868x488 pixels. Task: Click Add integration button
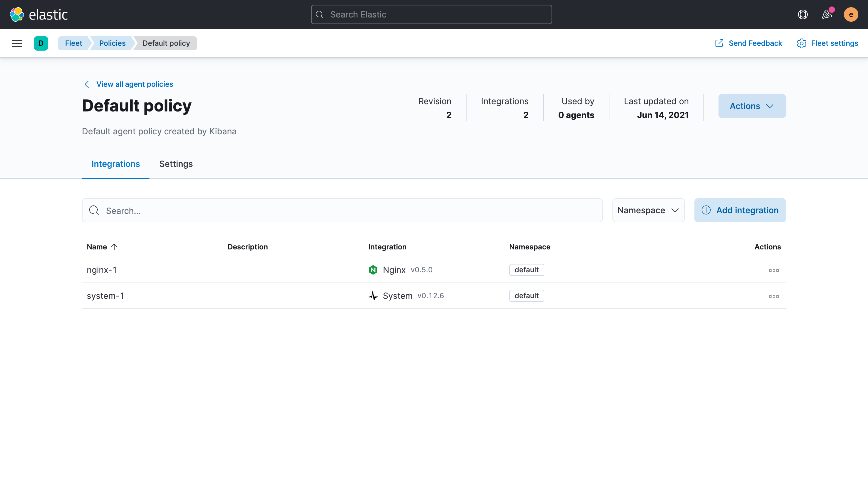point(740,210)
